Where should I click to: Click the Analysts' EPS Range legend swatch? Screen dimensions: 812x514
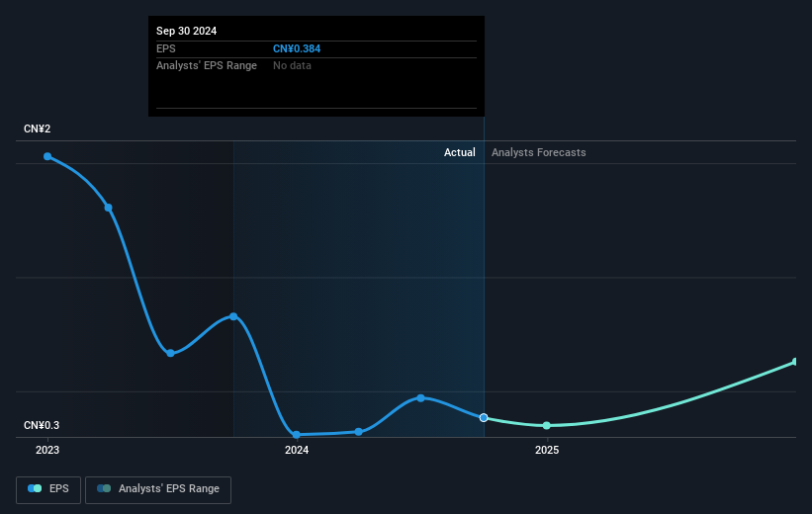104,488
